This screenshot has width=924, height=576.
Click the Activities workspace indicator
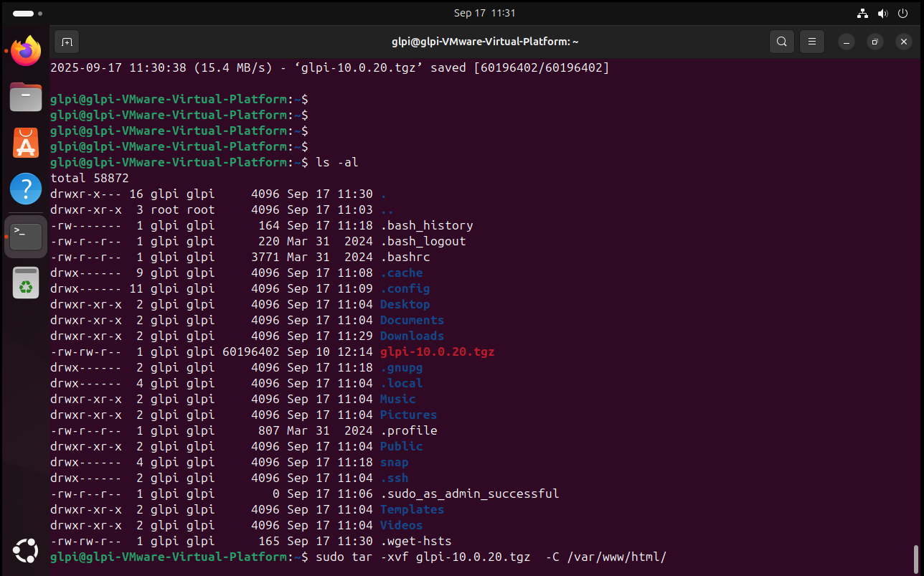click(x=27, y=13)
